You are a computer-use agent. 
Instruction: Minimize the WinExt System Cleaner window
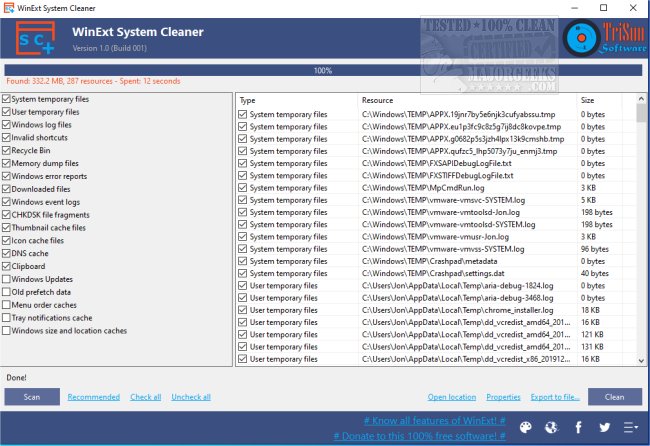(x=574, y=8)
